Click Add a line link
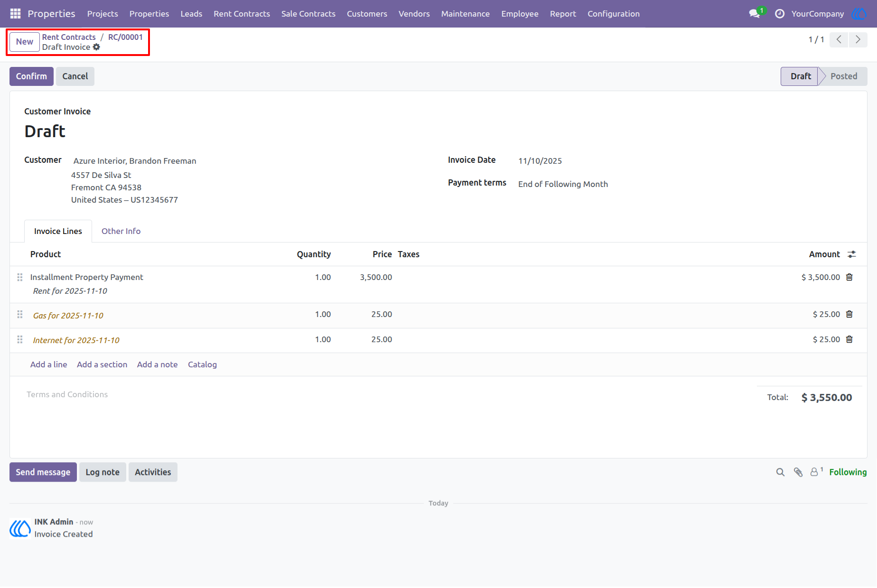877x588 pixels. coord(48,364)
